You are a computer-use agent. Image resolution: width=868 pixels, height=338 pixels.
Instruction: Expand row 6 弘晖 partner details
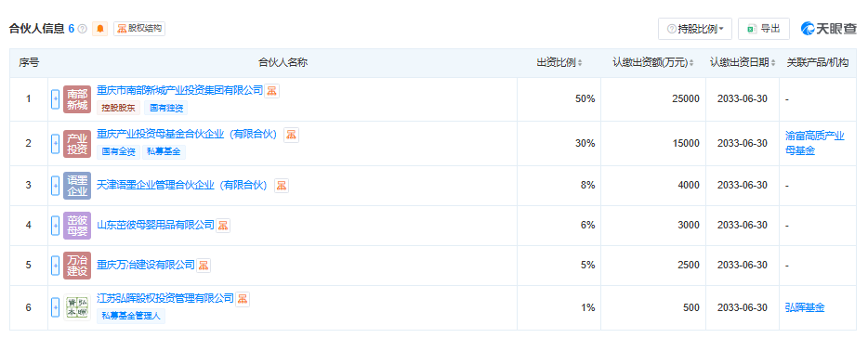click(x=56, y=307)
